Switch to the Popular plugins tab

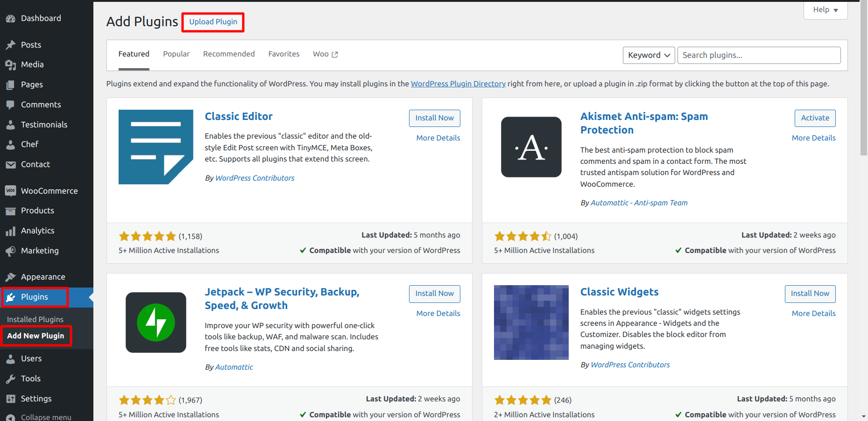176,54
